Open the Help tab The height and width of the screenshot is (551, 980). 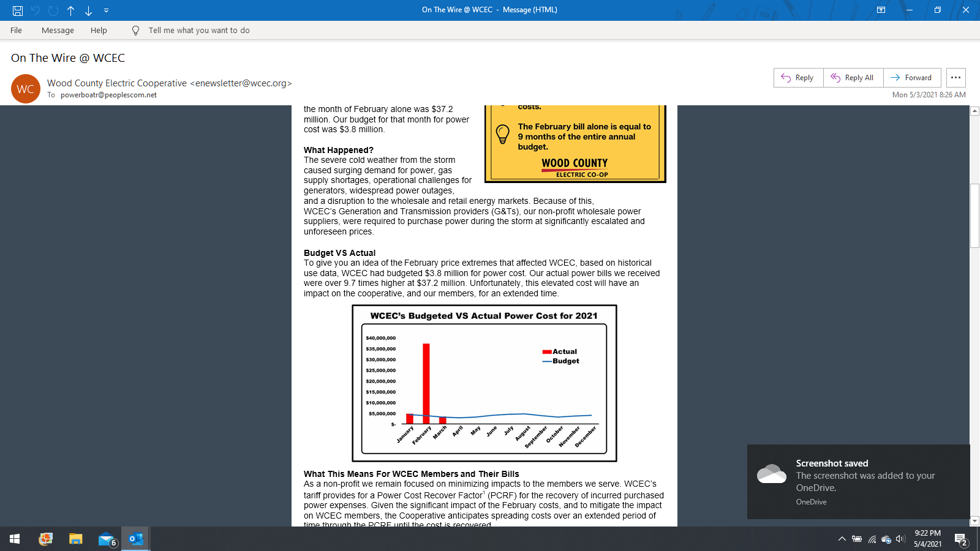tap(99, 30)
